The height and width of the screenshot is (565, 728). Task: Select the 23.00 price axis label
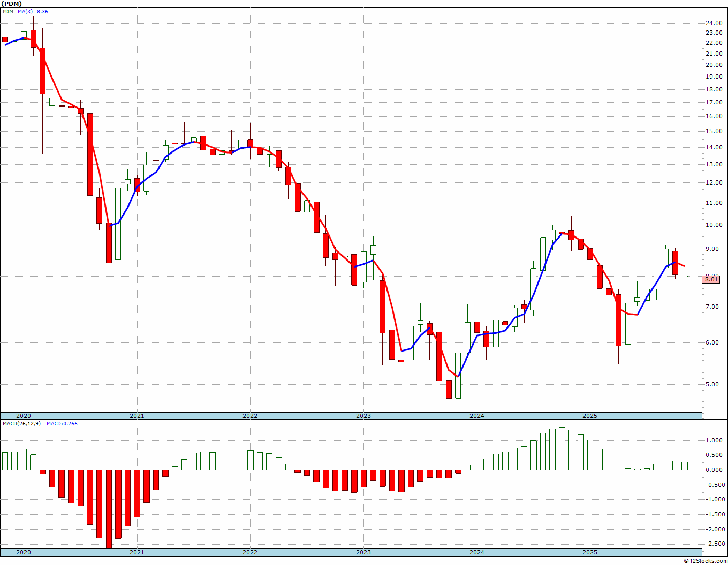pyautogui.click(x=714, y=33)
